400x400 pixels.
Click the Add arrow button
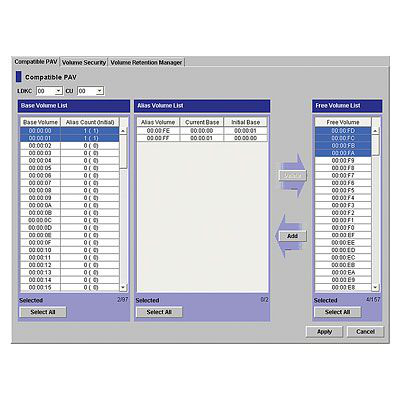pyautogui.click(x=292, y=236)
